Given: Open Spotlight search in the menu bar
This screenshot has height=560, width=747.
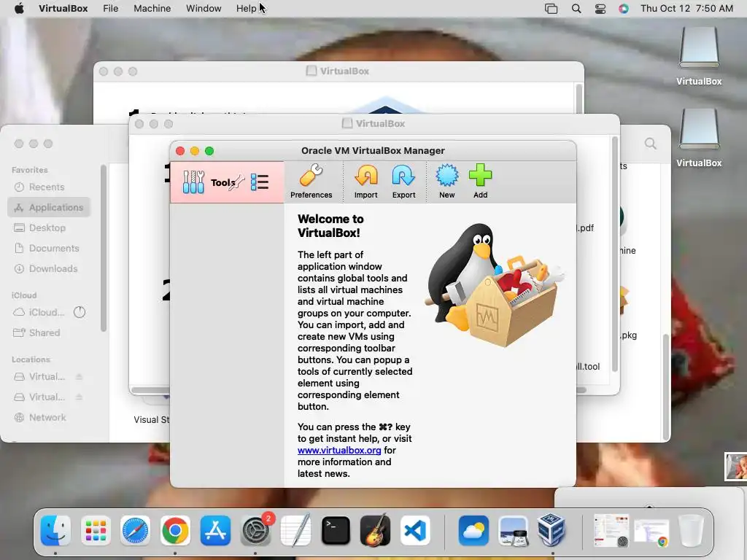Looking at the screenshot, I should (576, 9).
